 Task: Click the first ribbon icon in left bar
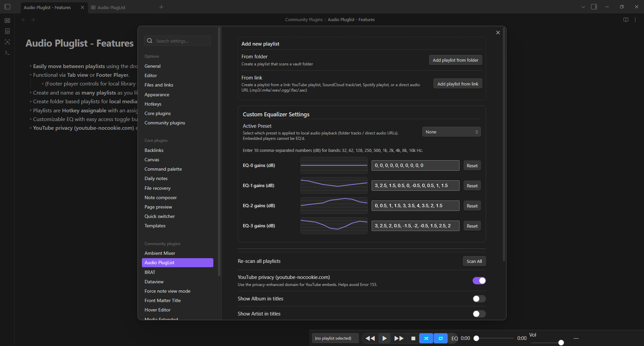(7, 20)
